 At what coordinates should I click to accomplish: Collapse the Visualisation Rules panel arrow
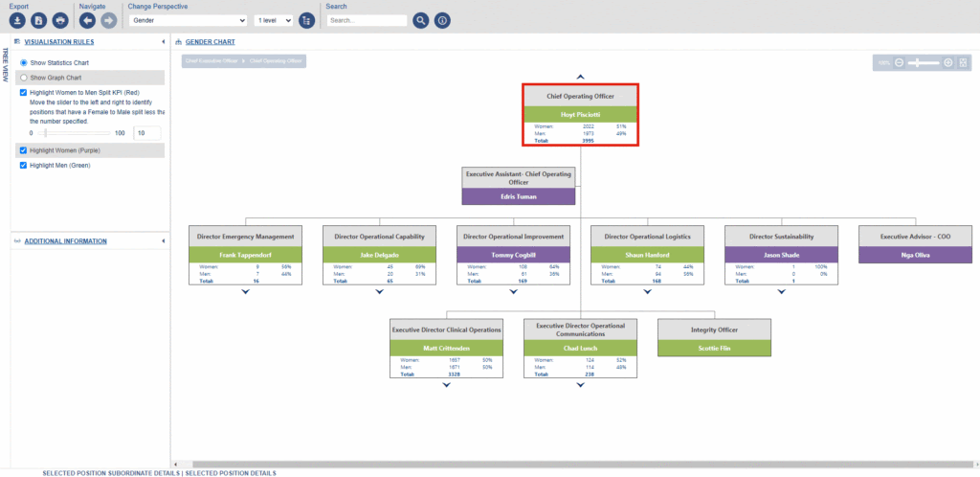pos(163,42)
